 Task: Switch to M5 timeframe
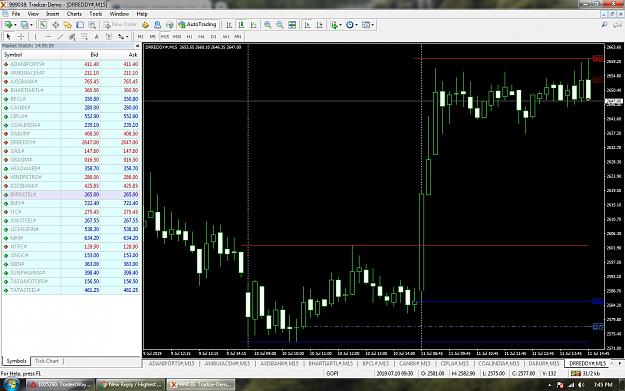(153, 37)
